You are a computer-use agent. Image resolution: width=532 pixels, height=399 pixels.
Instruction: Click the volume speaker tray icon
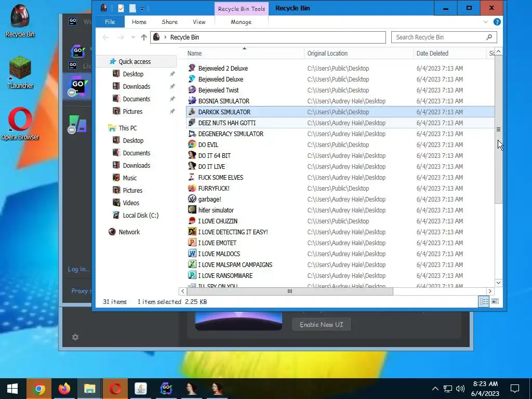pos(460,389)
